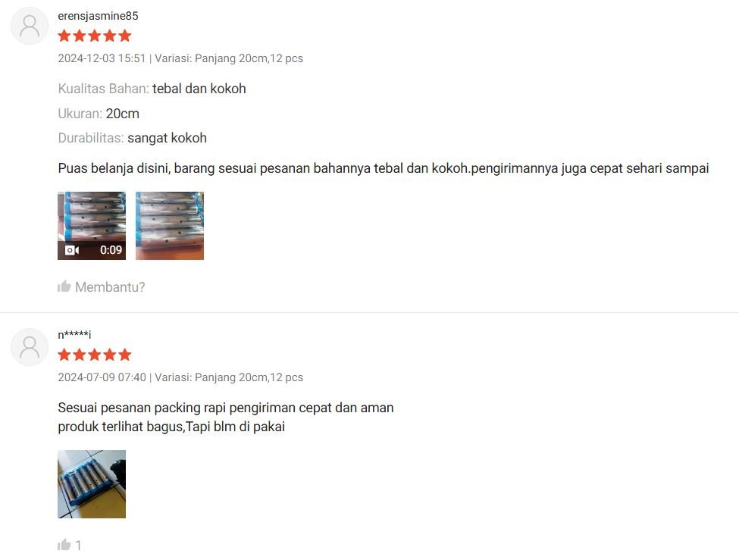Screen dimensions: 739x560
Task: Click first review's Variasi Panjang 20cm text
Action: pyautogui.click(x=229, y=58)
